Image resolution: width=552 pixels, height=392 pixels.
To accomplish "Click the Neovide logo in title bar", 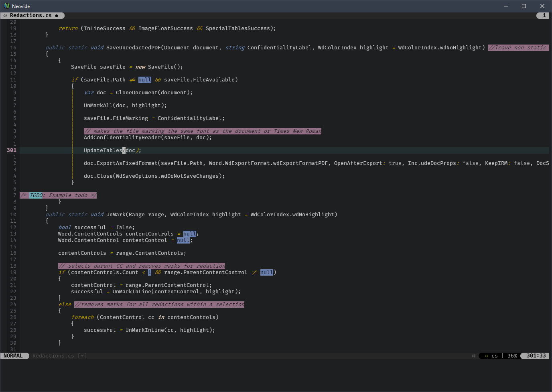I will [x=6, y=6].
